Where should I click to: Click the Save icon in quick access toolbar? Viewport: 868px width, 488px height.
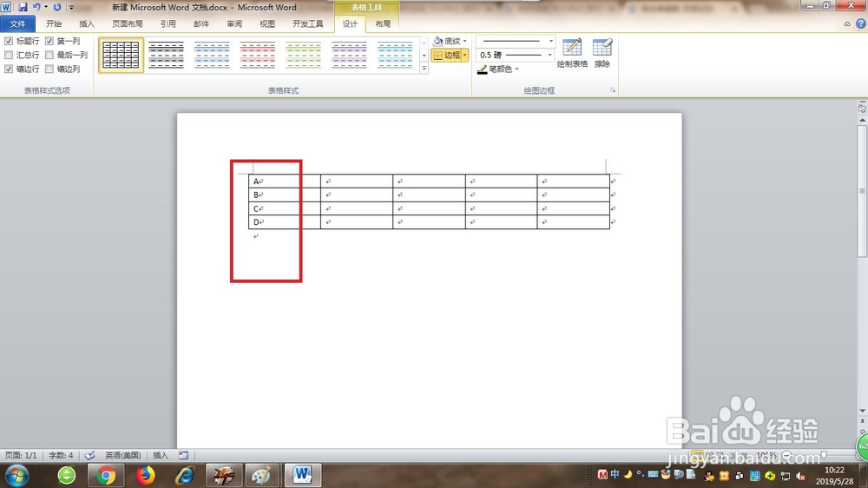pos(23,7)
